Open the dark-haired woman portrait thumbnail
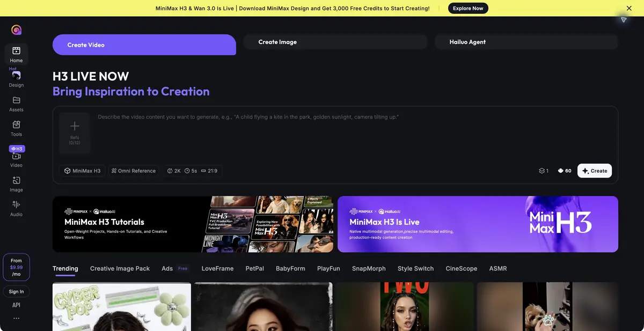The width and height of the screenshot is (644, 331). point(263,306)
